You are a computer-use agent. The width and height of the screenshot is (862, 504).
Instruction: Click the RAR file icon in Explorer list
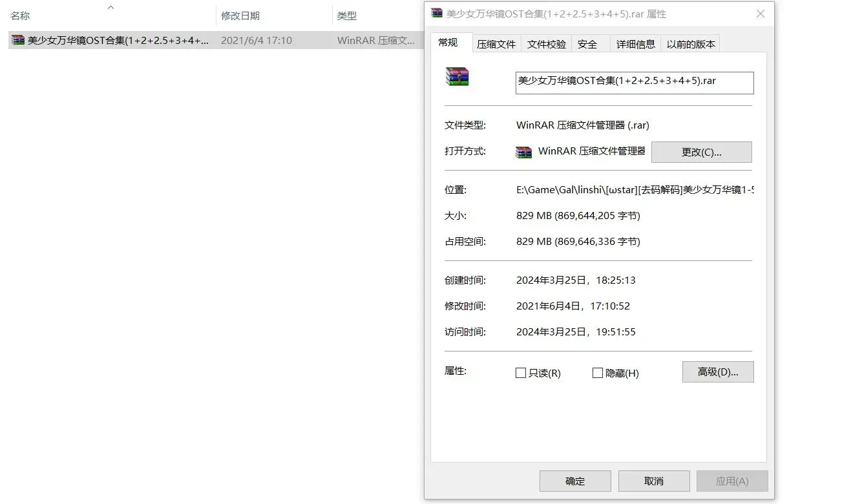(x=18, y=40)
